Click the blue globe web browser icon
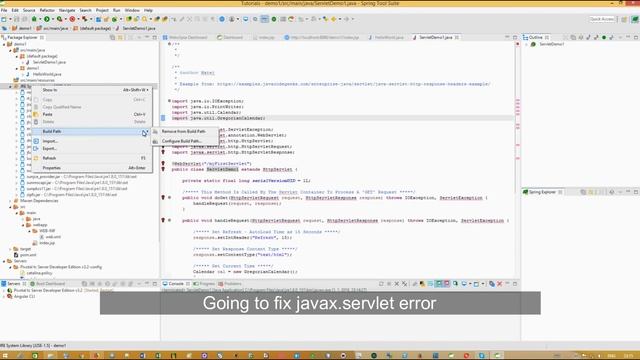The image size is (640, 360). coord(222,19)
